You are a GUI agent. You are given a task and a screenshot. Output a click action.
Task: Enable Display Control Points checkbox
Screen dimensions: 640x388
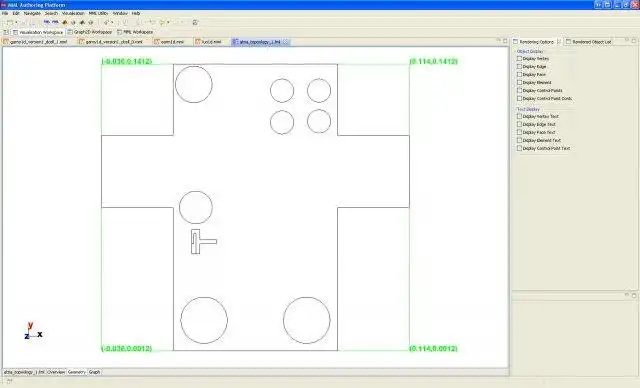[519, 90]
